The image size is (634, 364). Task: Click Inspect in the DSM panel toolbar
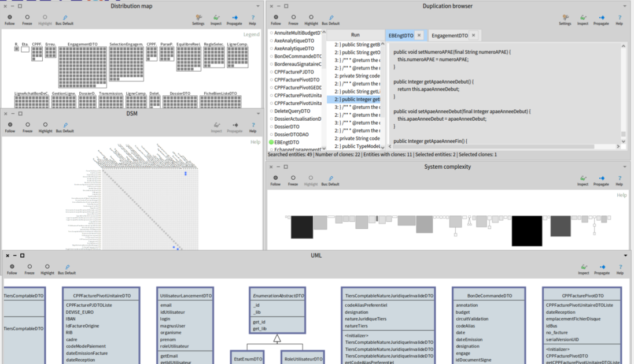click(216, 127)
